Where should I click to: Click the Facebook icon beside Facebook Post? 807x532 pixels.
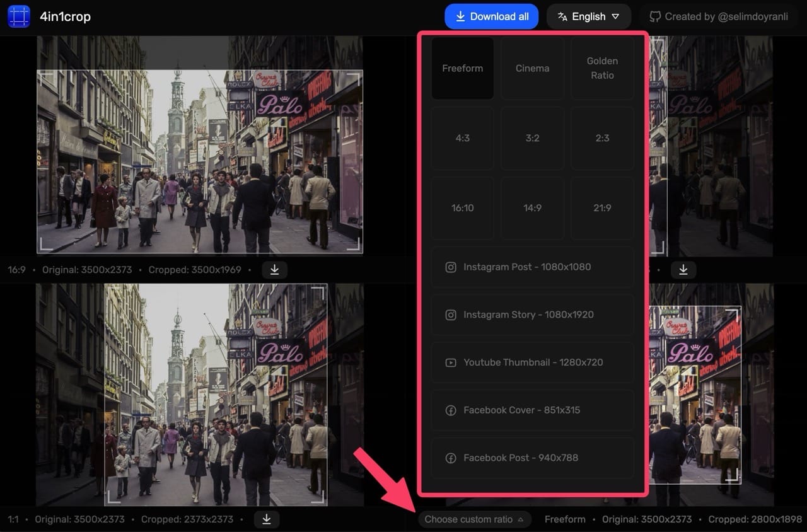click(451, 458)
